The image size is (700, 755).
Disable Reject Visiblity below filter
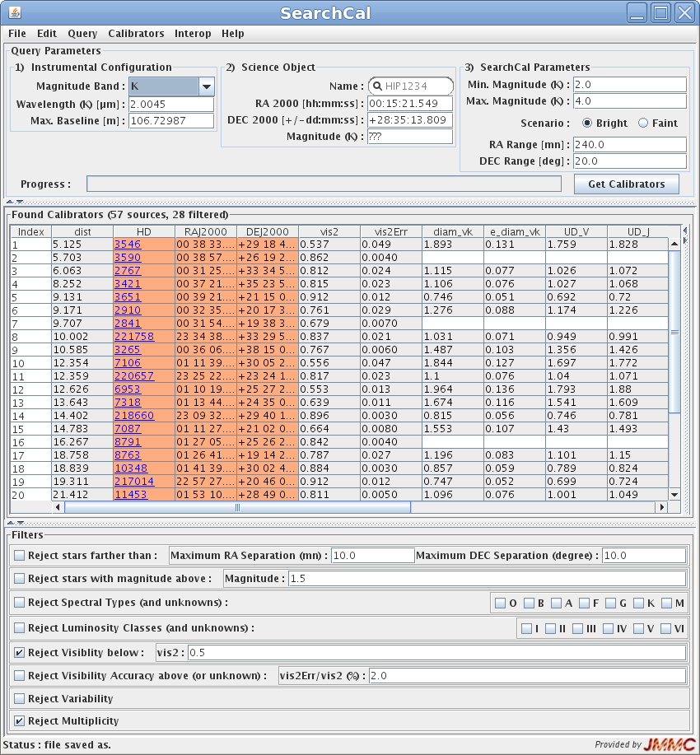[x=19, y=653]
